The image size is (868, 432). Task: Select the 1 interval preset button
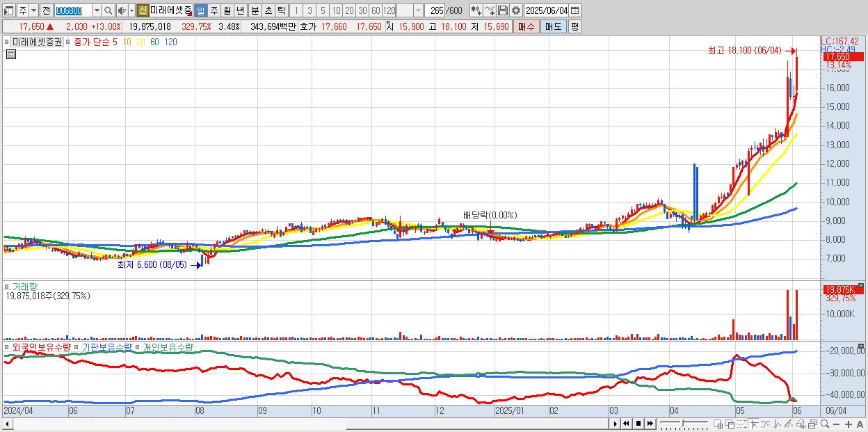[x=296, y=10]
